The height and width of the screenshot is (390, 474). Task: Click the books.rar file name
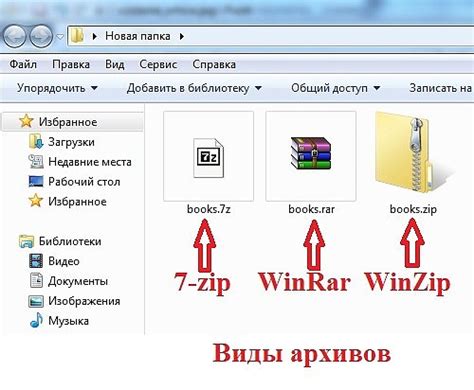pyautogui.click(x=311, y=209)
